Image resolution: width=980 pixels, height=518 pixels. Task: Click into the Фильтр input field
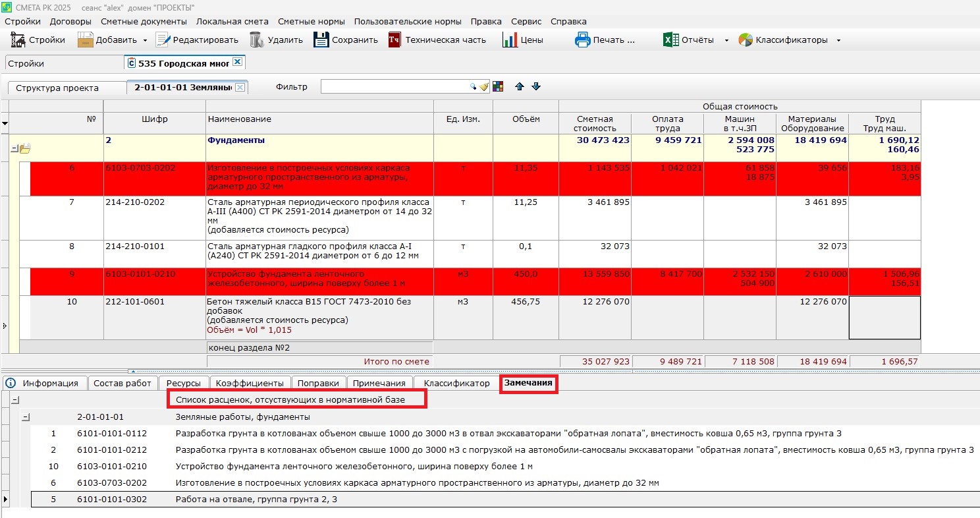click(x=394, y=87)
